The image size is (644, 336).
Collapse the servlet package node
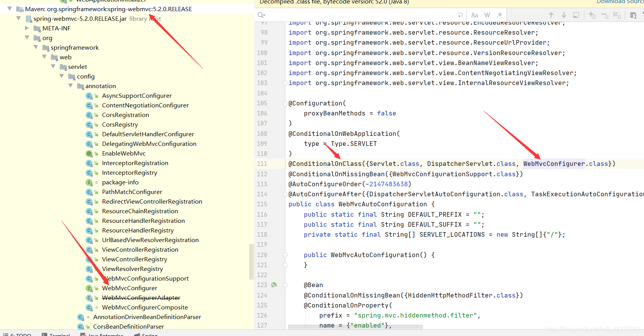[x=53, y=67]
